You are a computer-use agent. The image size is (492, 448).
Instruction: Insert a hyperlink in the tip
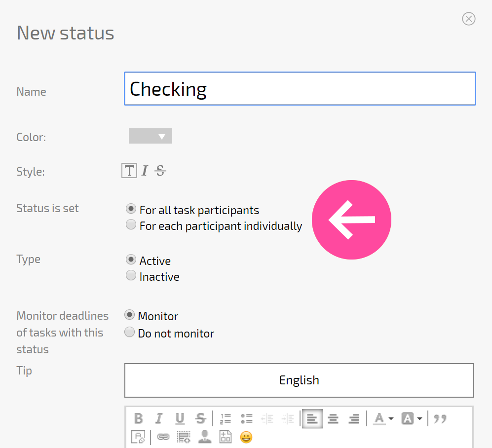pyautogui.click(x=163, y=437)
